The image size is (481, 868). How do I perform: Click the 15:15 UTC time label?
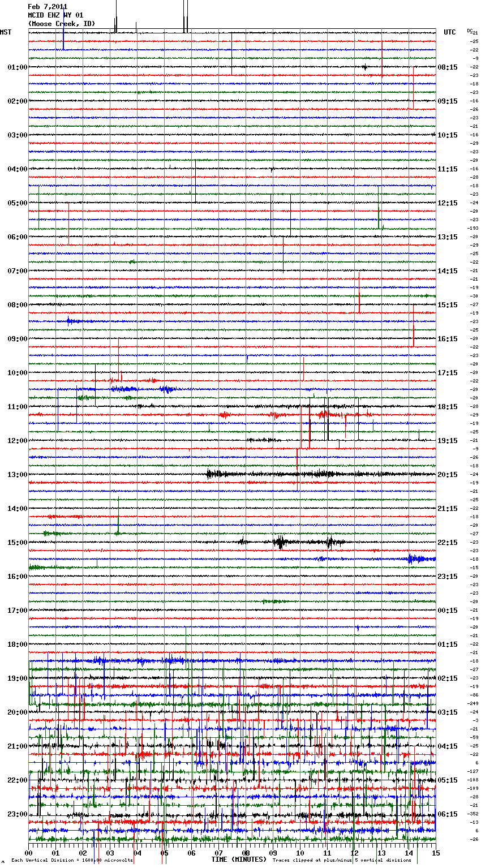pos(448,305)
